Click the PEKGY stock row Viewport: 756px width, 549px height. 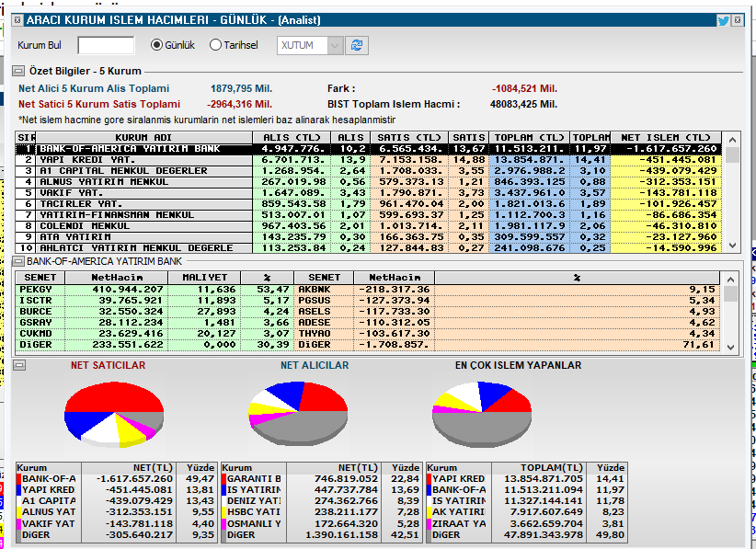click(x=155, y=289)
